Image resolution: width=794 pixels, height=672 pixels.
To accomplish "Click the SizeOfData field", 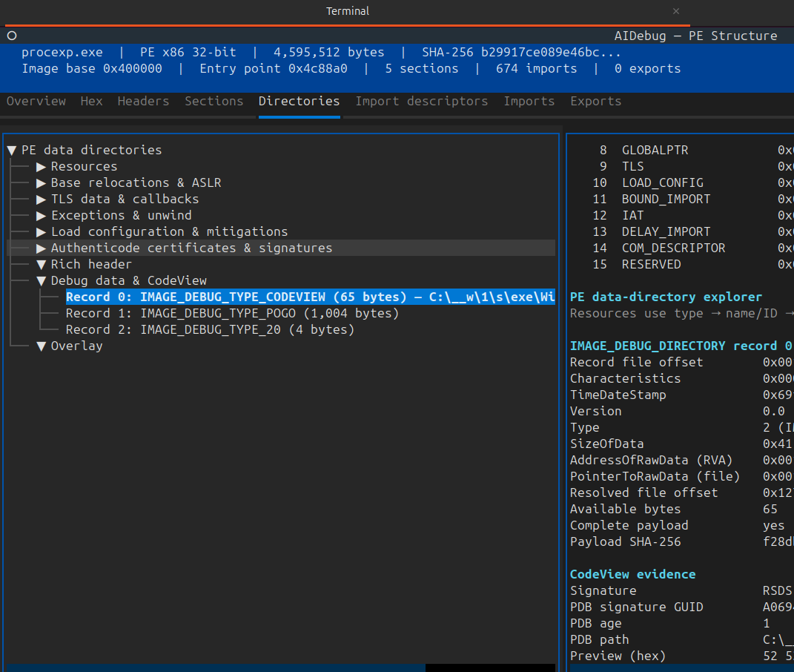I will pyautogui.click(x=680, y=444).
